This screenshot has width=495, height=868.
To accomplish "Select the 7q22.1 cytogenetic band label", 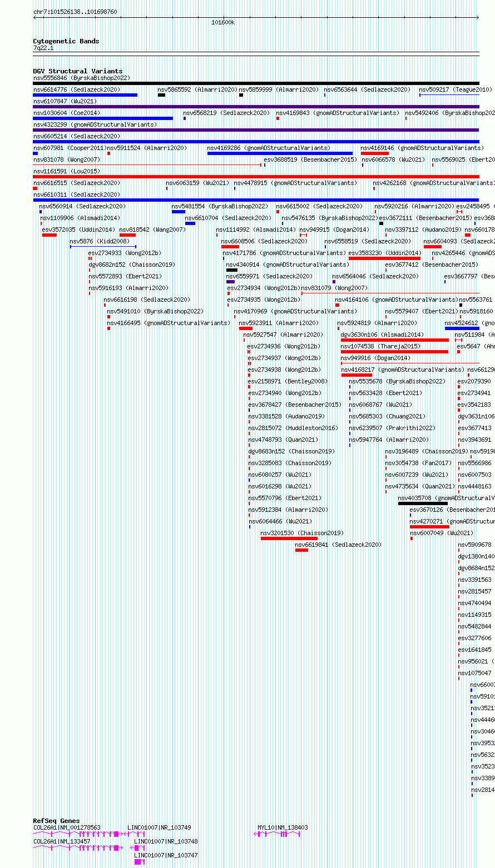I will pyautogui.click(x=43, y=48).
